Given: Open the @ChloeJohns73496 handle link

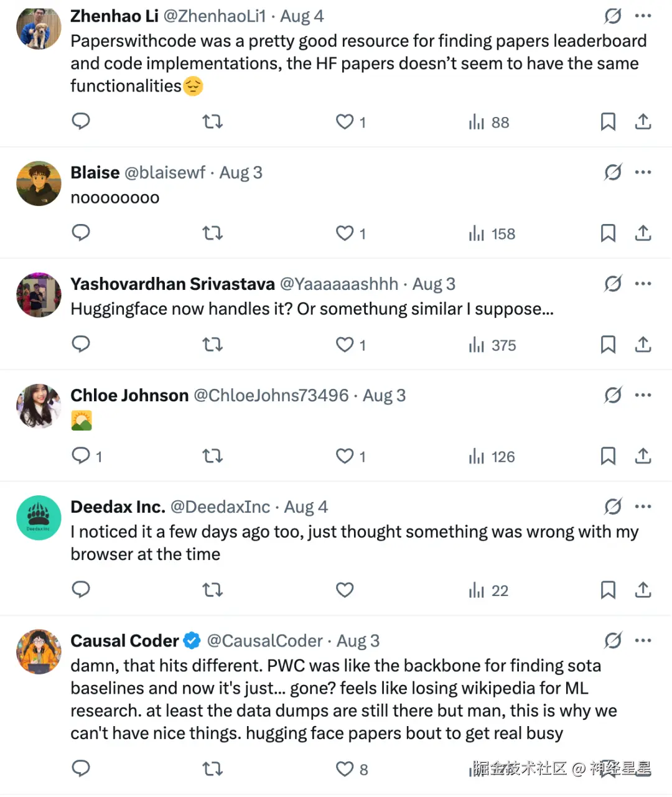Looking at the screenshot, I should pyautogui.click(x=271, y=396).
